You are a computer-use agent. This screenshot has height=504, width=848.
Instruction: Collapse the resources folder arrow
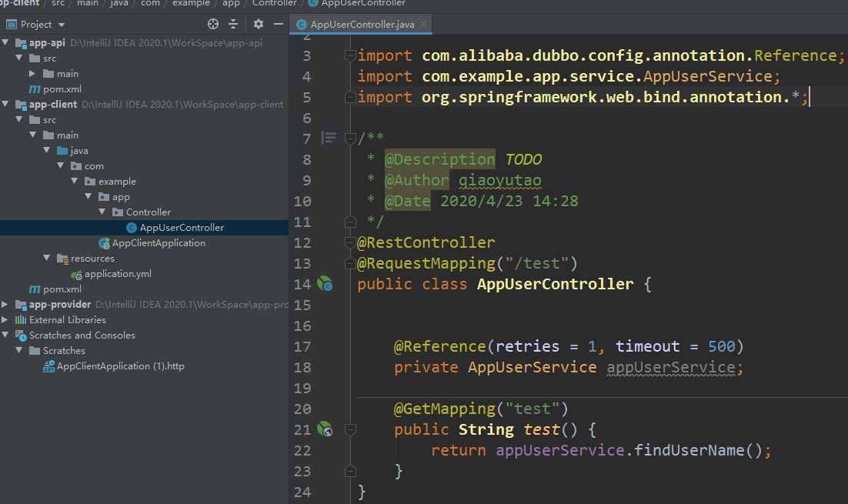[x=46, y=258]
